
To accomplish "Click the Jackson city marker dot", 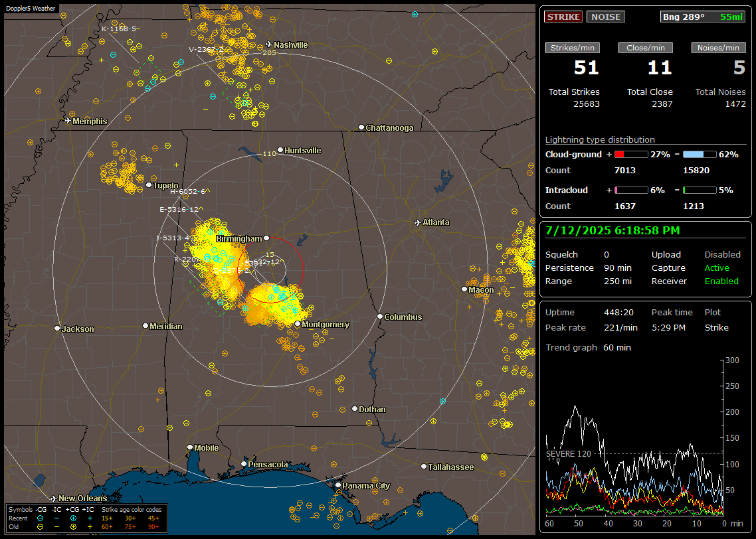I will [57, 329].
